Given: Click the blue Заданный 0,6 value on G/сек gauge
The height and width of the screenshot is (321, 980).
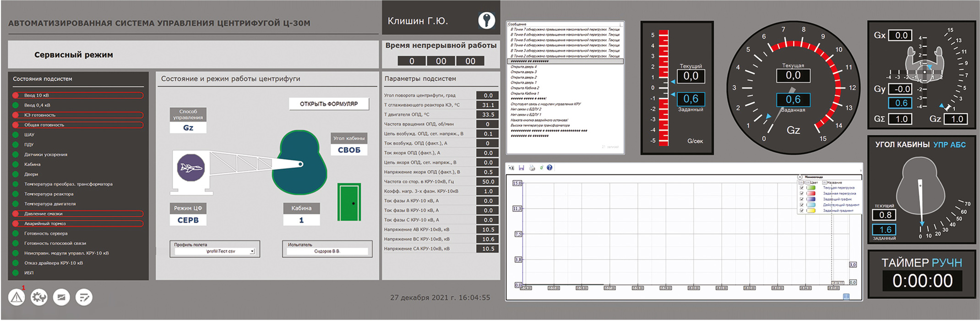Looking at the screenshot, I should click(691, 99).
